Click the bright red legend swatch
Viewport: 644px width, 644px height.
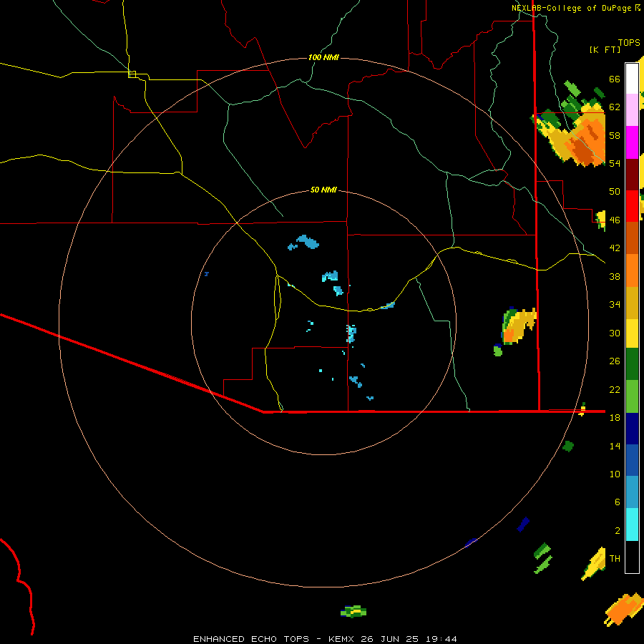coord(632,206)
